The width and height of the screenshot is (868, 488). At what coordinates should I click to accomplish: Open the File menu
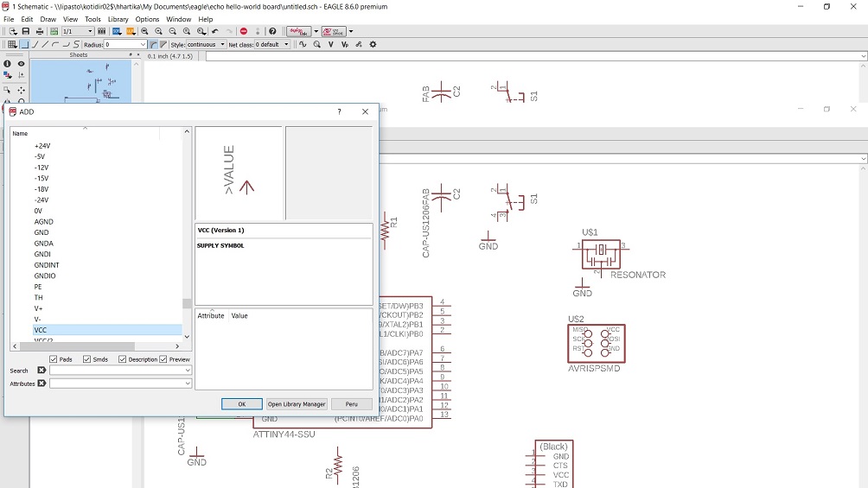9,19
